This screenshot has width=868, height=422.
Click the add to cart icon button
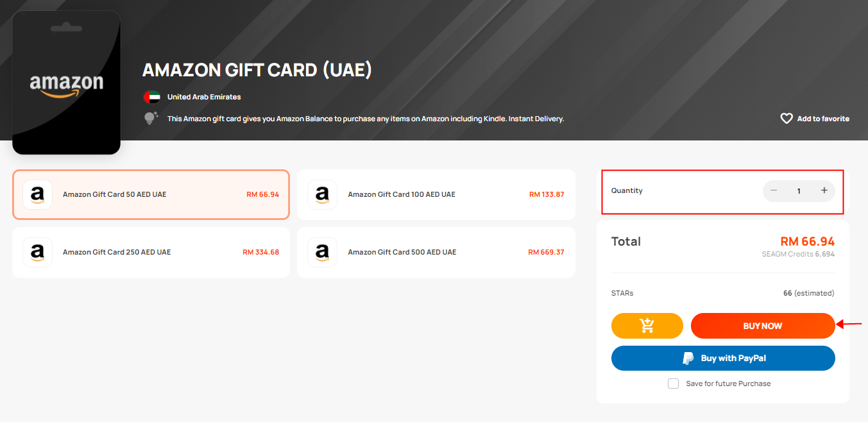[x=647, y=326]
